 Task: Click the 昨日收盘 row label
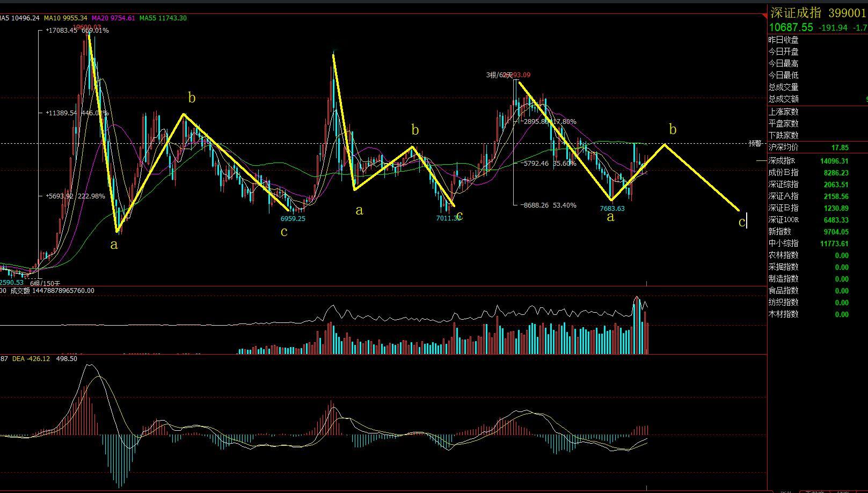tap(784, 40)
